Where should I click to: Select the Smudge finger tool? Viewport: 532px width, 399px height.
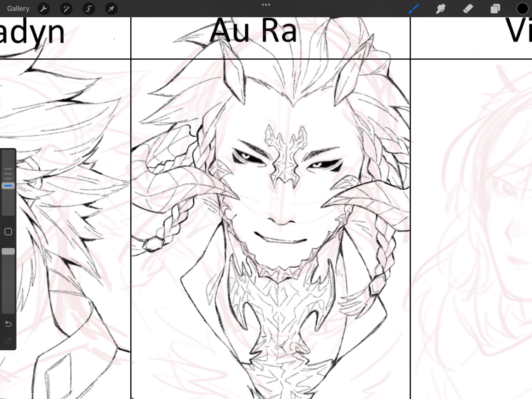click(x=441, y=9)
